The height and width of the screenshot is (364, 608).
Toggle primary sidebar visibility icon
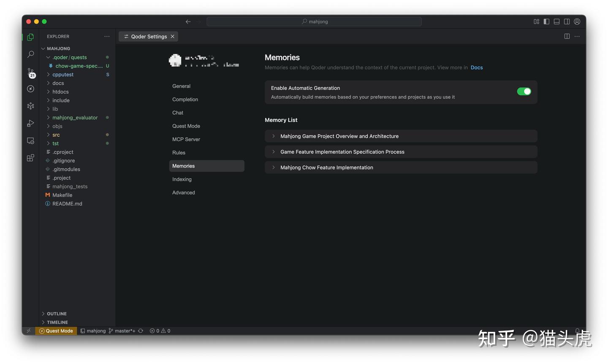(546, 22)
